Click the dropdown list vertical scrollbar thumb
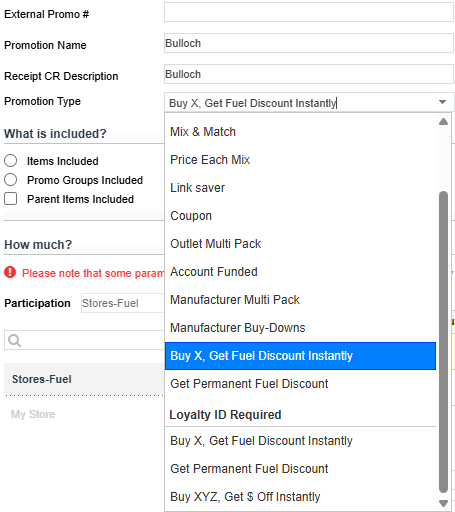The height and width of the screenshot is (512, 455). coord(443,342)
